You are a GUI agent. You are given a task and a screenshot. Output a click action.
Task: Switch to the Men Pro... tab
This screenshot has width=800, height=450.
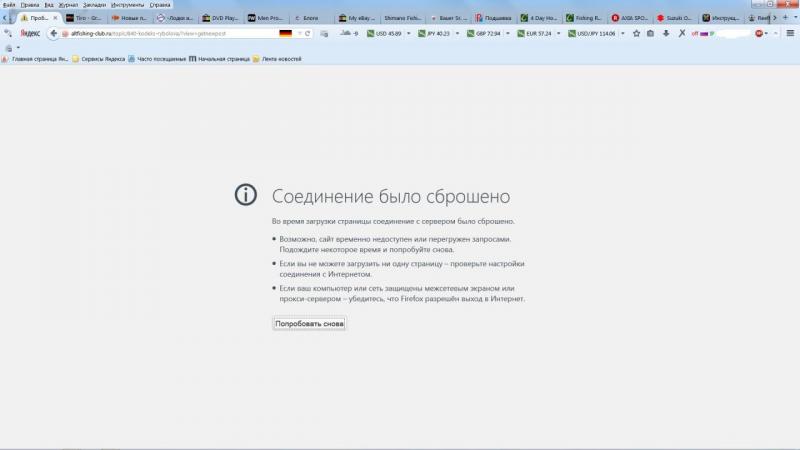click(265, 18)
